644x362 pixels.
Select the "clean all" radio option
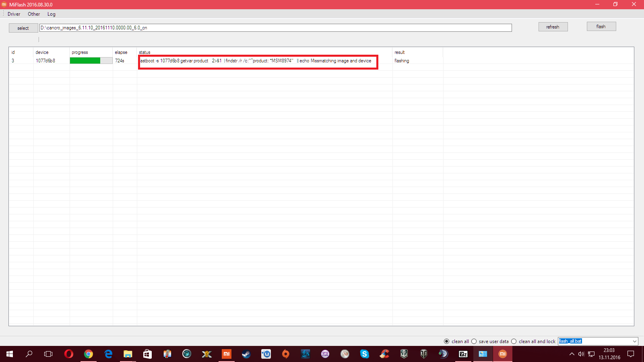tap(447, 341)
